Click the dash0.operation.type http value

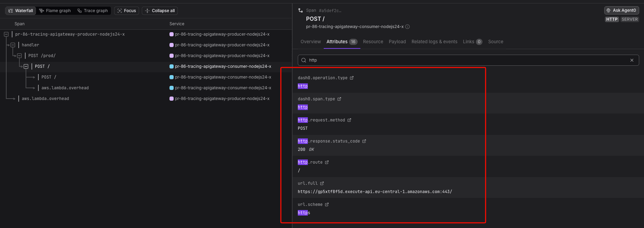coord(303,86)
